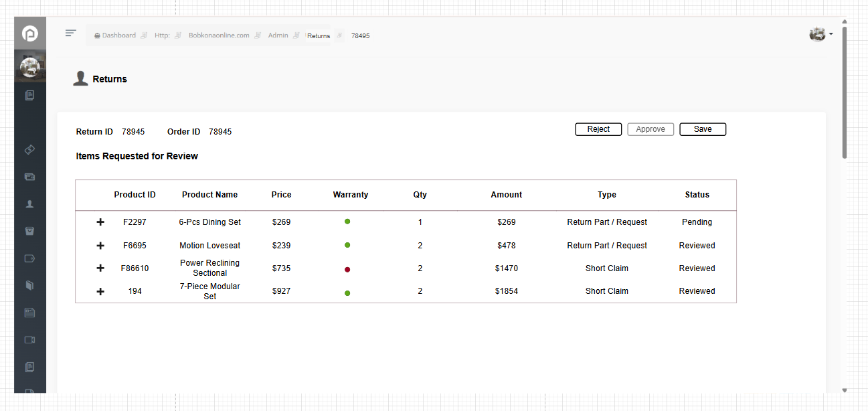Click the vertical scrollbar on the right
This screenshot has width=868, height=411.
coord(845,92)
